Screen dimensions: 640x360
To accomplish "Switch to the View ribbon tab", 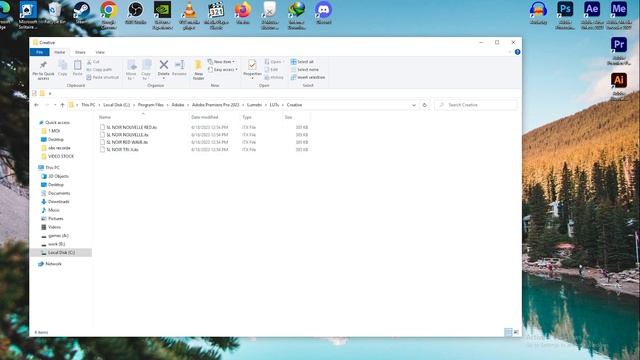I will (x=100, y=52).
